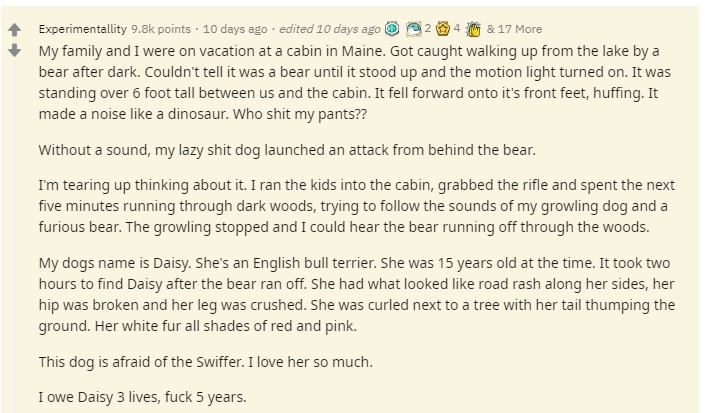Click the paragraph starting 'My family and I'
Screen dimensions: 705x413
point(355,83)
